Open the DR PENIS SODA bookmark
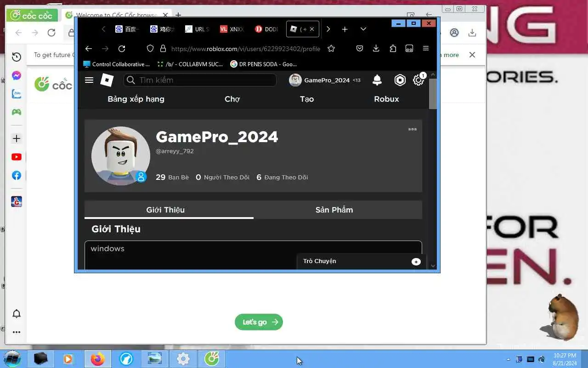The image size is (588, 368). [263, 64]
